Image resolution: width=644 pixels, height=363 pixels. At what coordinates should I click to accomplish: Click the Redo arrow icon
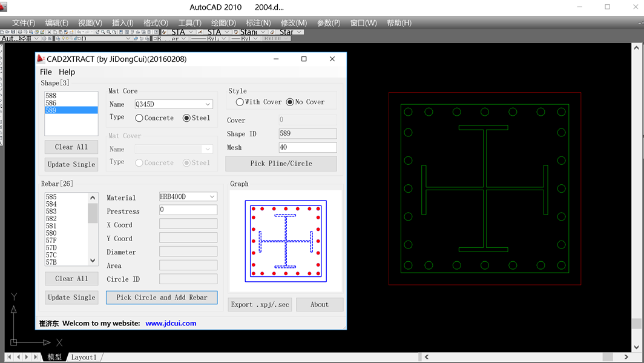coord(87,32)
